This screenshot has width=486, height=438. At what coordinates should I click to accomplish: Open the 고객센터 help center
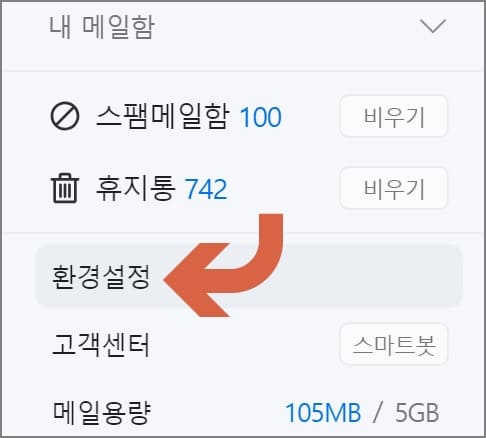tap(101, 345)
